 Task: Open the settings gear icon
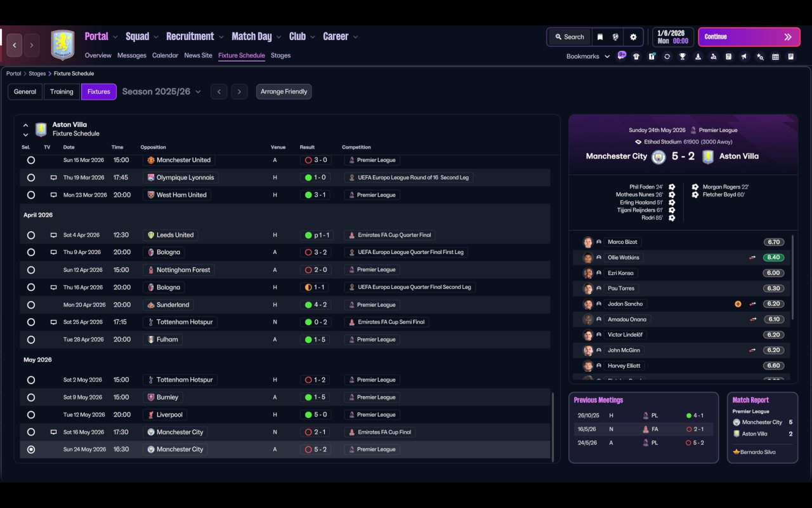(x=633, y=37)
